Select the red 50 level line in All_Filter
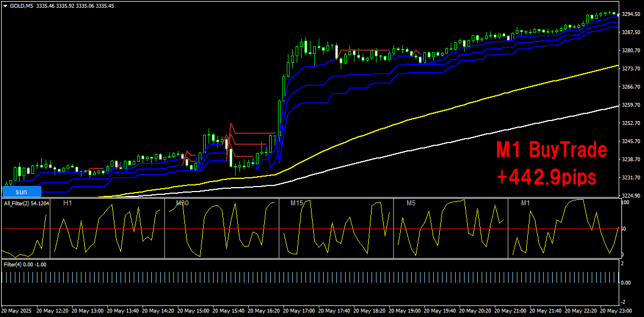This screenshot has width=644, height=317. click(x=311, y=229)
